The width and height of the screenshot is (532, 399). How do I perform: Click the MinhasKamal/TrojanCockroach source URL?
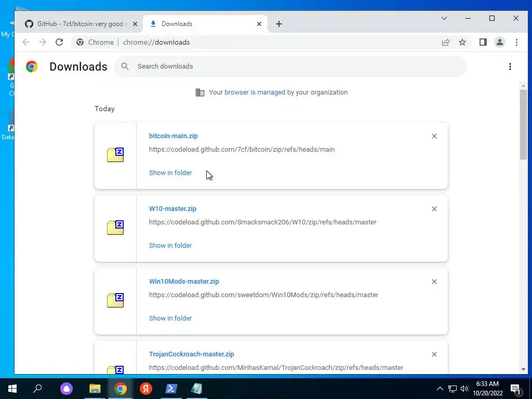276,367
